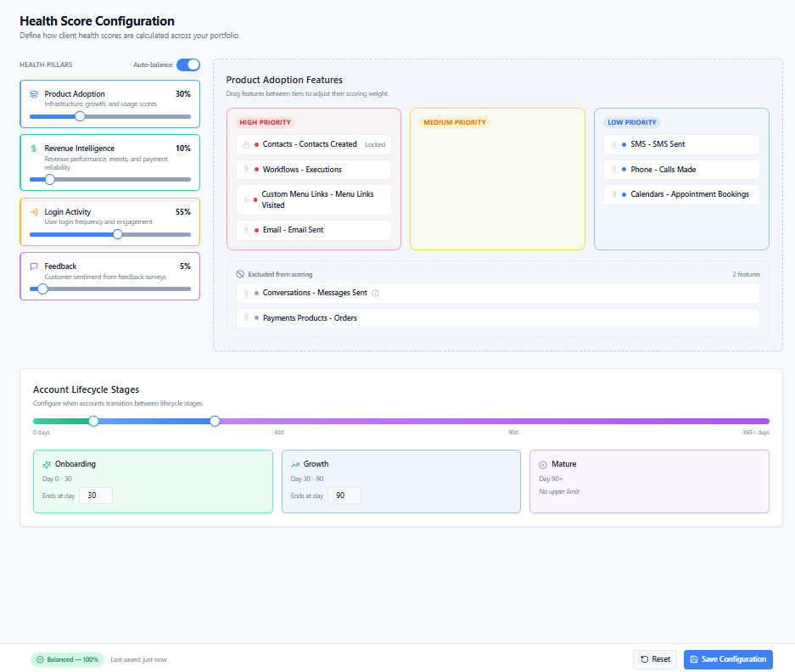The width and height of the screenshot is (795, 672).
Task: Click the Feedback speech bubble icon
Action: [x=34, y=266]
